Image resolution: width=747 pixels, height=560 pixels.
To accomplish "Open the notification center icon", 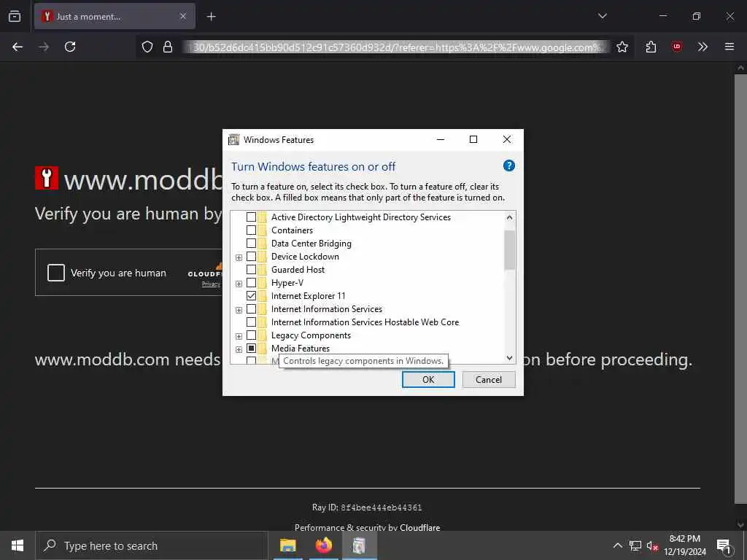I will 723,545.
